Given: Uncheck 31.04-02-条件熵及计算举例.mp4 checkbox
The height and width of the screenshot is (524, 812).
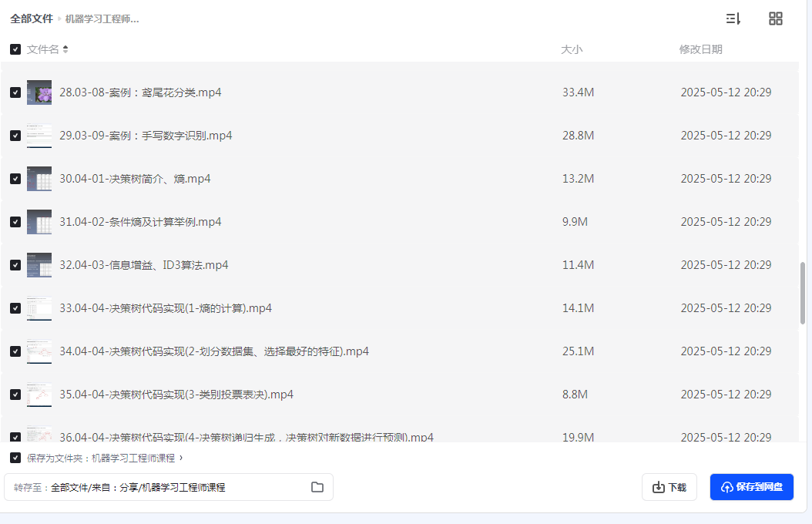Looking at the screenshot, I should 15,222.
